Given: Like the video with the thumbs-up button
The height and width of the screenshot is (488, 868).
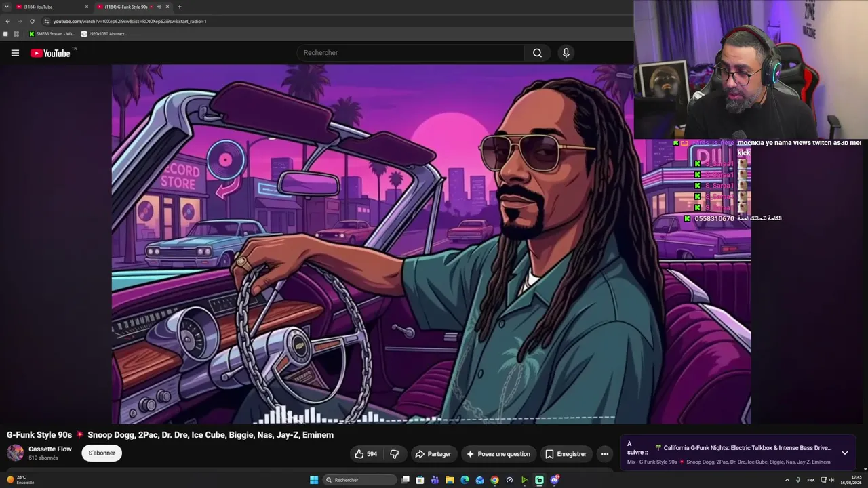Looking at the screenshot, I should [x=366, y=454].
